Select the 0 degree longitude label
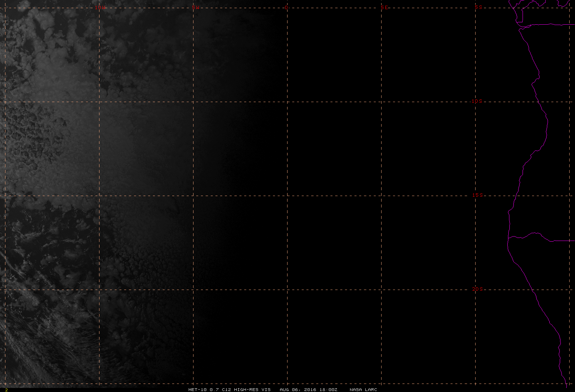Viewport: 575px width, 392px height. pyautogui.click(x=287, y=7)
